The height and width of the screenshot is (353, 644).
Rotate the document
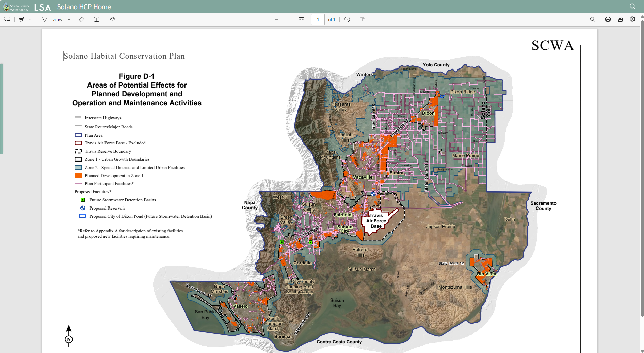[347, 19]
